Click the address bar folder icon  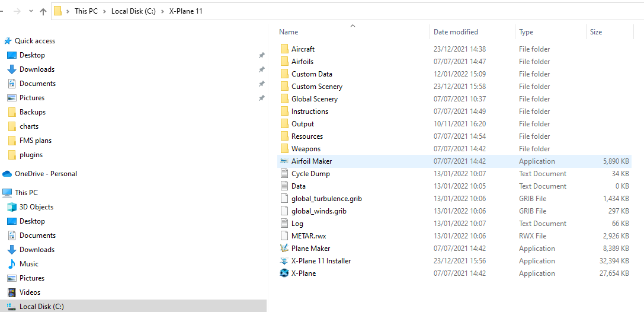[x=58, y=11]
